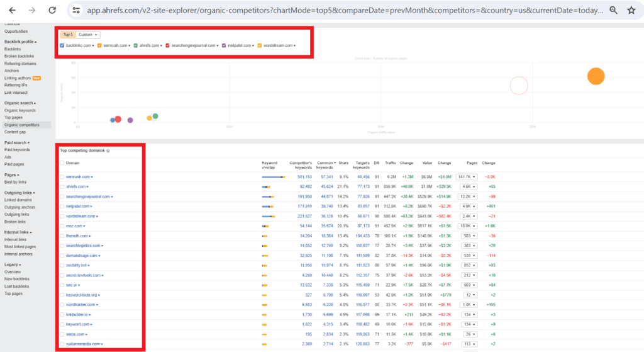Open Referring domains in sidebar
Viewport: 644px width, 352px height.
click(20, 64)
